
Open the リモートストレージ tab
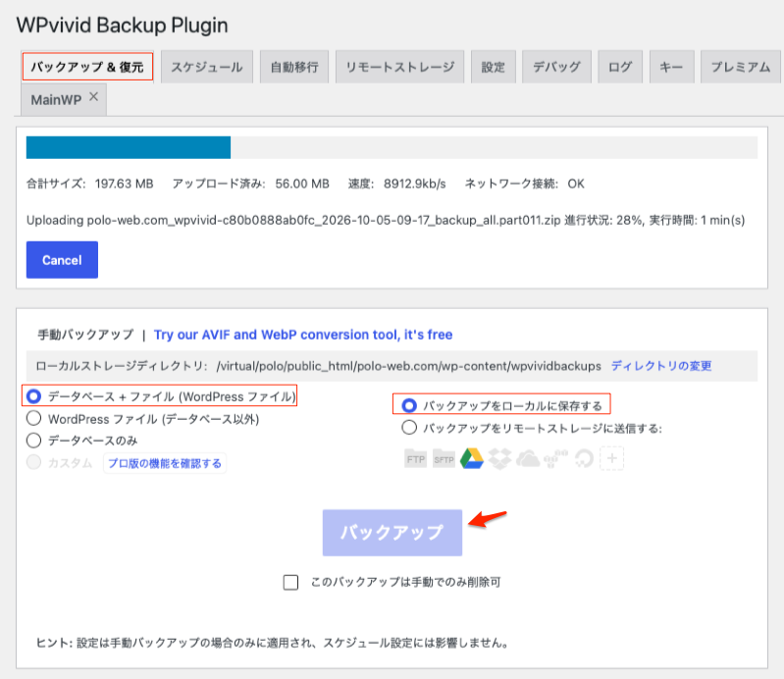(400, 67)
